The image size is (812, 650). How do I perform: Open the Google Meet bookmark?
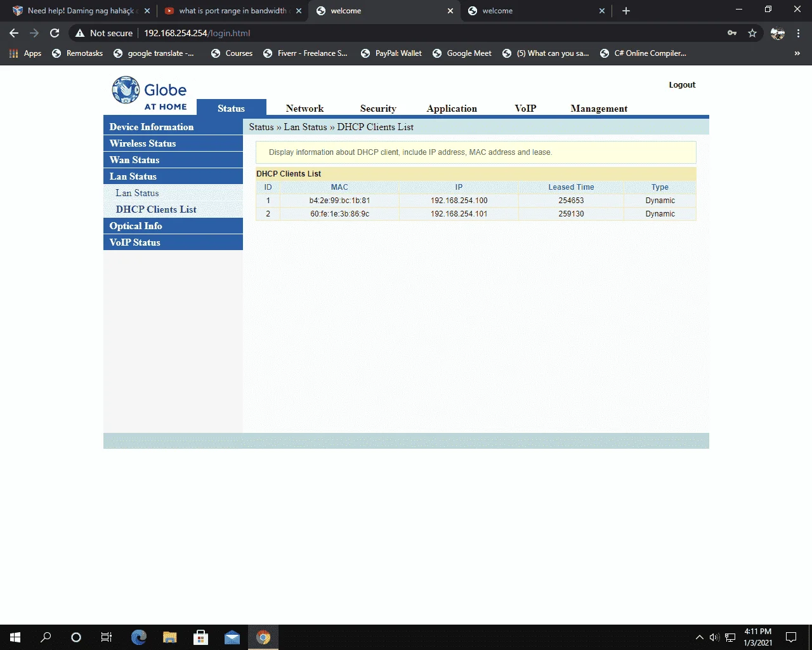tap(462, 53)
